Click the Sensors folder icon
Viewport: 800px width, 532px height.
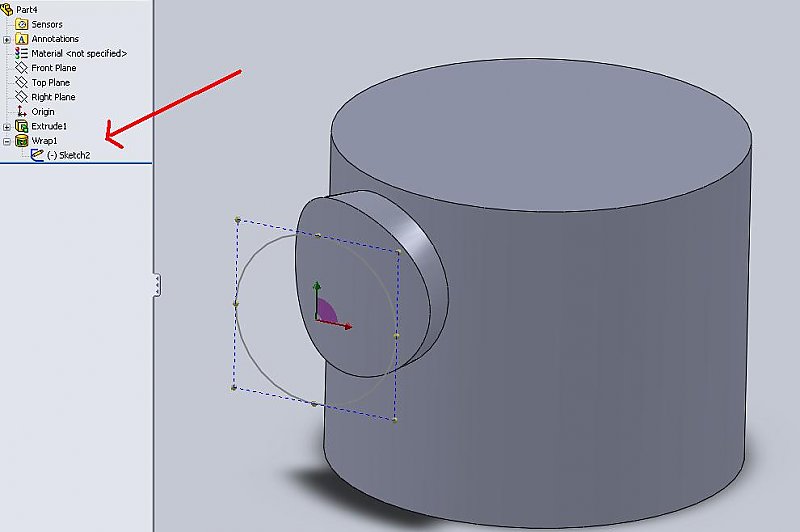[21, 24]
